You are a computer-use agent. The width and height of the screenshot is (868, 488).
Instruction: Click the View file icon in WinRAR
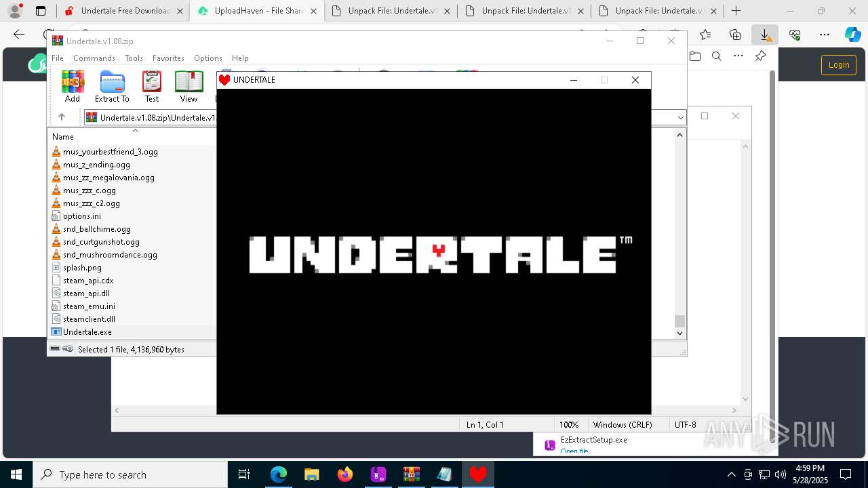pyautogui.click(x=189, y=86)
